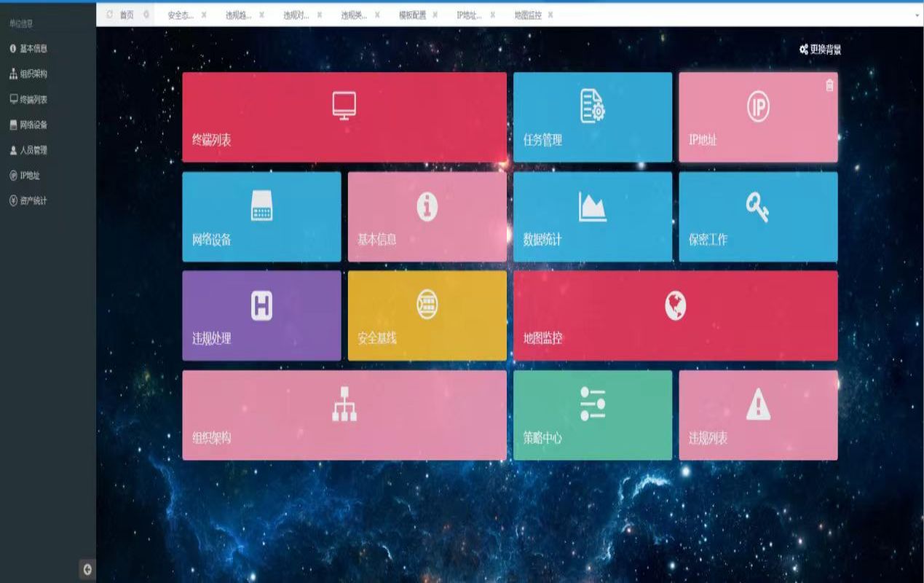This screenshot has width=924, height=583.
Task: Open the 终端列表 monitor tile
Action: tap(344, 117)
